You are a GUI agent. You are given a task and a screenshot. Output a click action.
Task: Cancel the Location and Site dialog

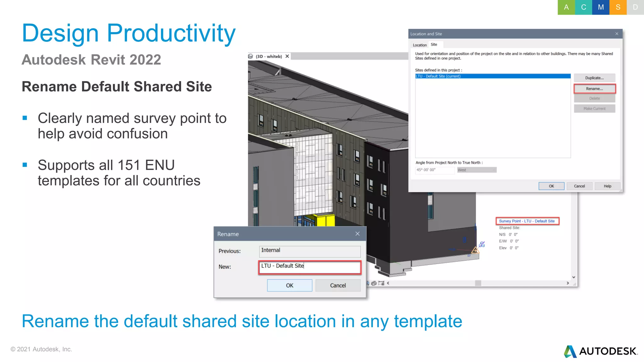coord(579,186)
